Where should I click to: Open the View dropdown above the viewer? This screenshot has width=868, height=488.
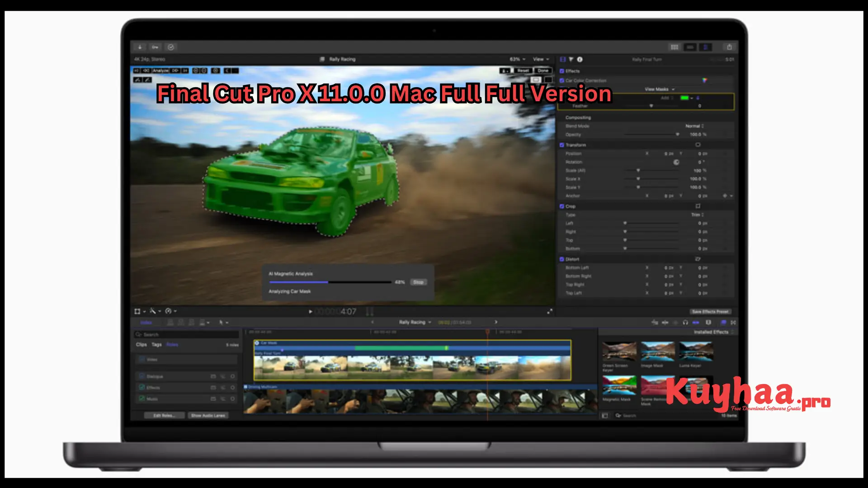tap(541, 59)
